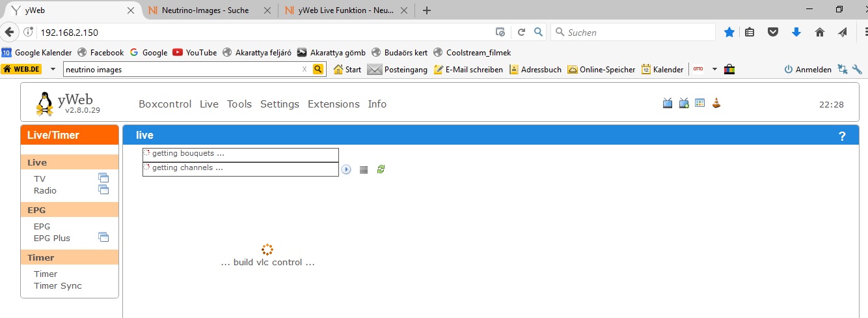Click into the Suchen search field

[x=638, y=32]
